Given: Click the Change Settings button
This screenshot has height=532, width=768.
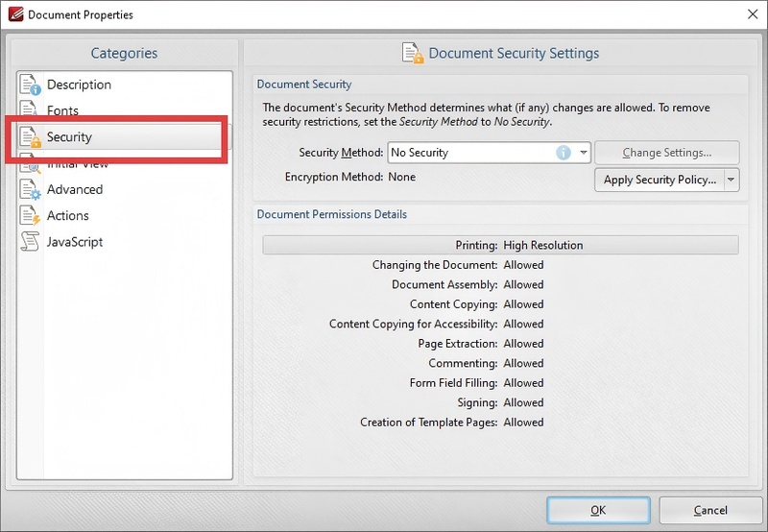Looking at the screenshot, I should click(x=666, y=153).
